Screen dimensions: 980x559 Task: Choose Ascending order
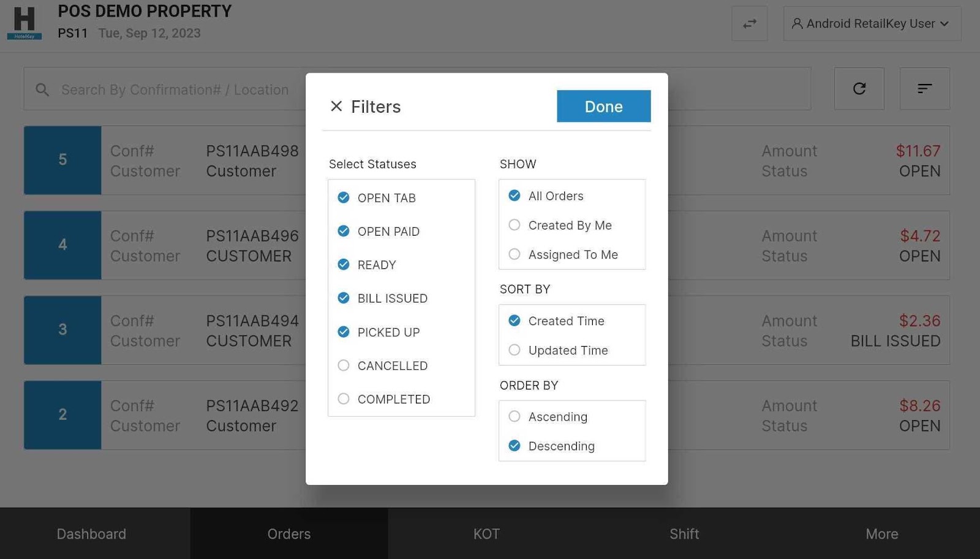514,417
